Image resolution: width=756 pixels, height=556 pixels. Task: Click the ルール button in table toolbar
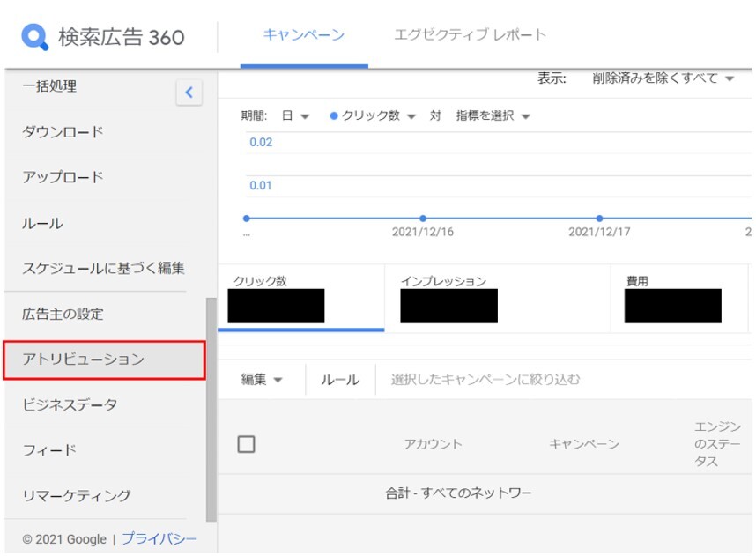339,380
